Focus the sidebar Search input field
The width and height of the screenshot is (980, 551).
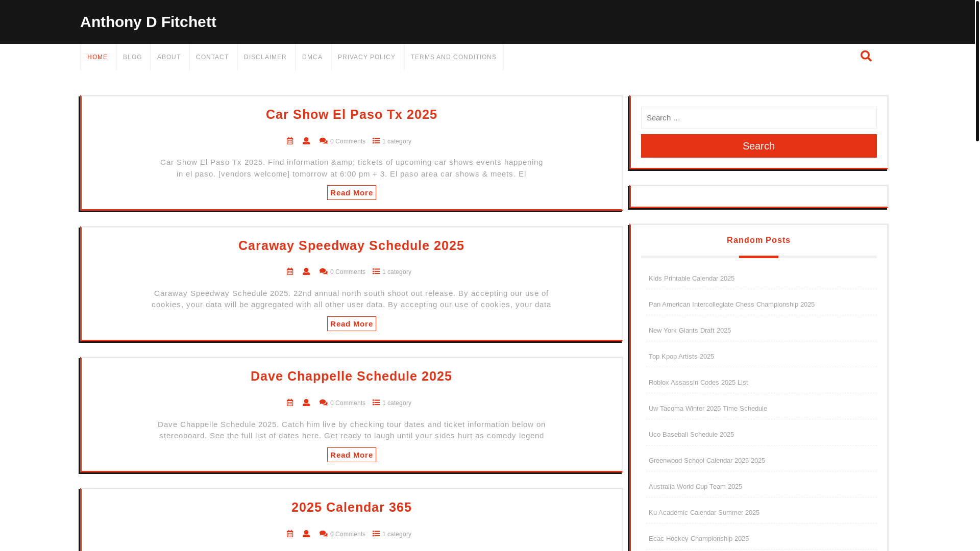(758, 118)
